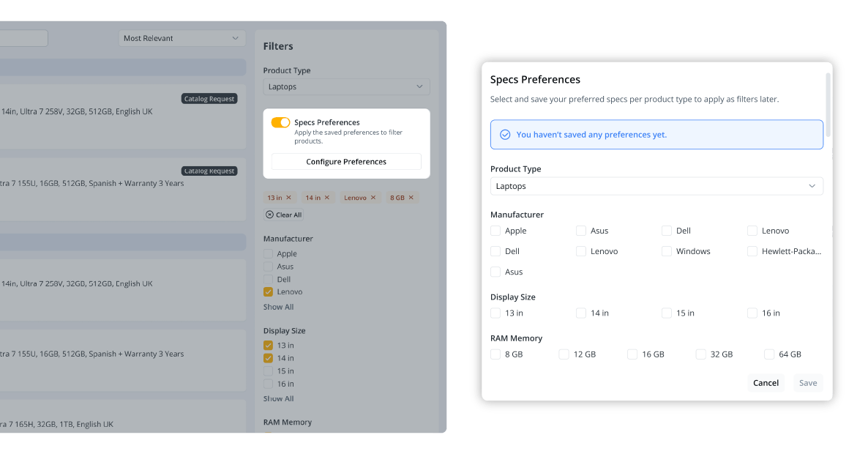Check the Windows manufacturer checkbox in dialog

coord(667,251)
